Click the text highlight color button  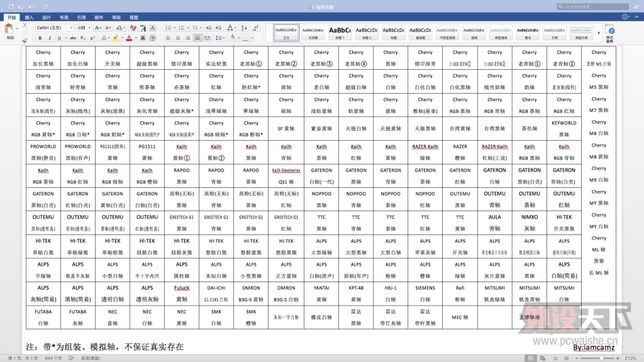coord(116,38)
